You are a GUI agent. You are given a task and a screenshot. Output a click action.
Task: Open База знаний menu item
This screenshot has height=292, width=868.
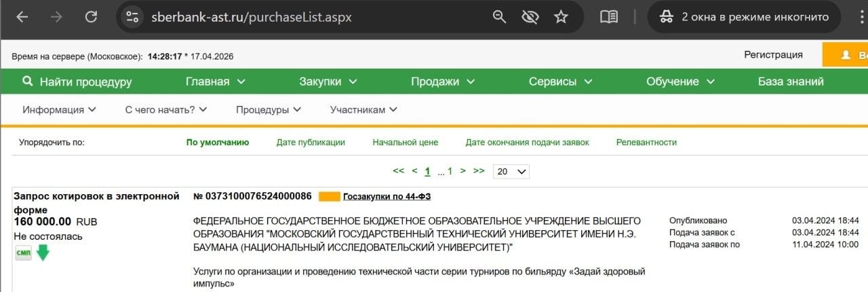point(791,82)
